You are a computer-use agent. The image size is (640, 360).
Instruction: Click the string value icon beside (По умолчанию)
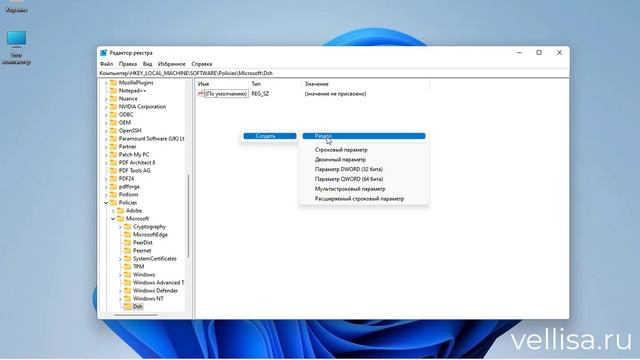(200, 94)
